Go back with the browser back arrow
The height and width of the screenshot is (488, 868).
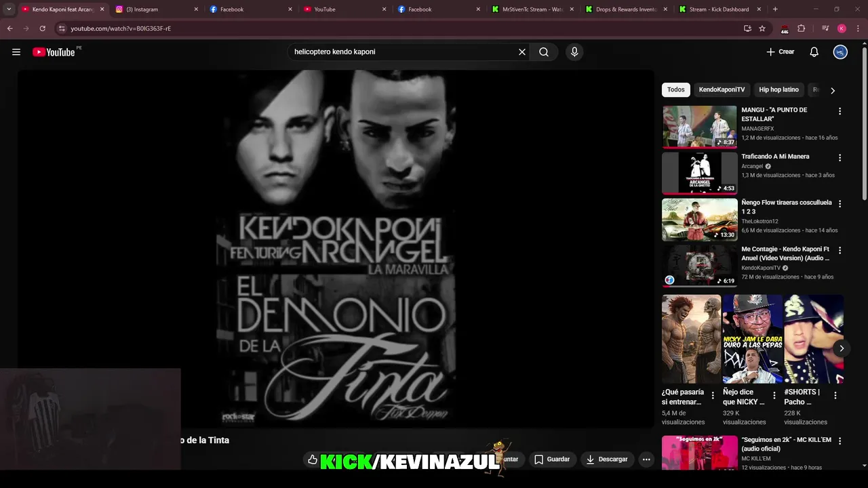coord(10,28)
